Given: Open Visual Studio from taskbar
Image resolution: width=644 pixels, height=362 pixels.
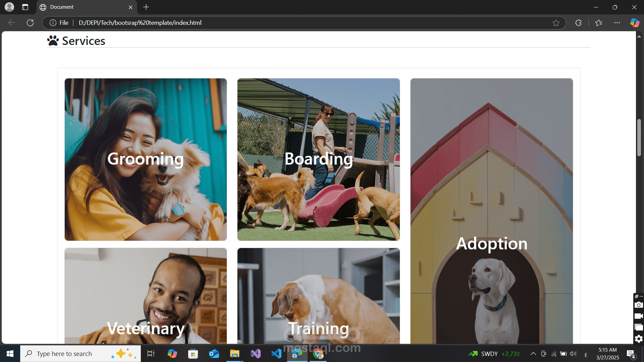Looking at the screenshot, I should [x=256, y=354].
